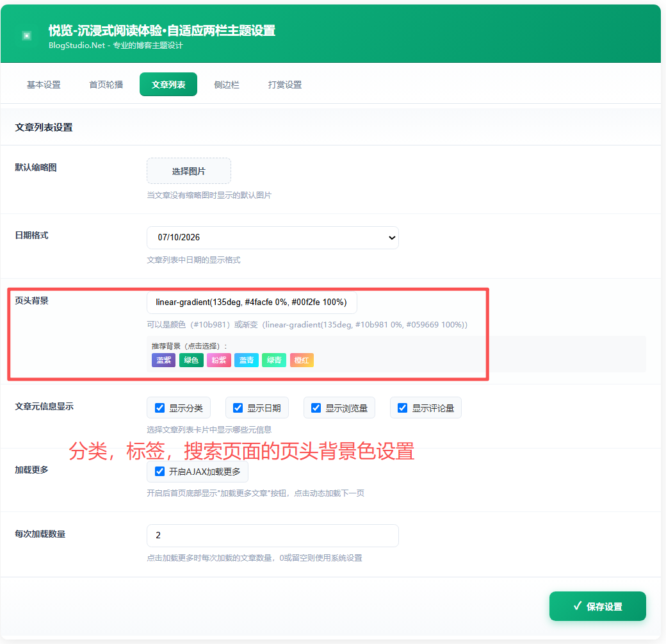Select the 绿青 background swatch
The width and height of the screenshot is (666, 644).
coord(274,360)
